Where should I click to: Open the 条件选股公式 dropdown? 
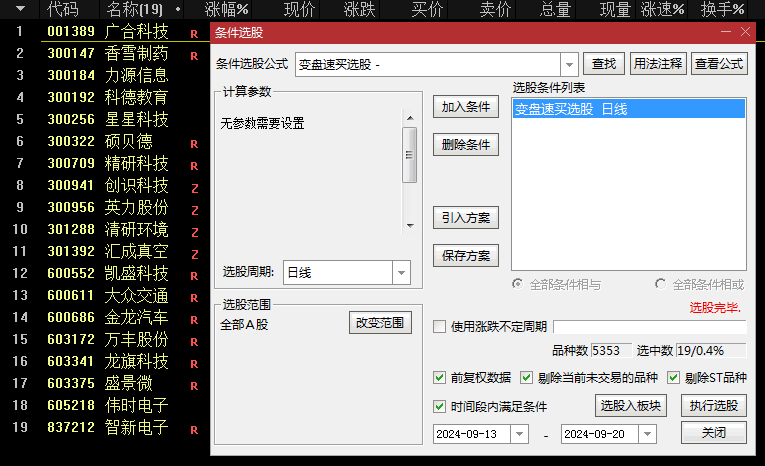[569, 64]
